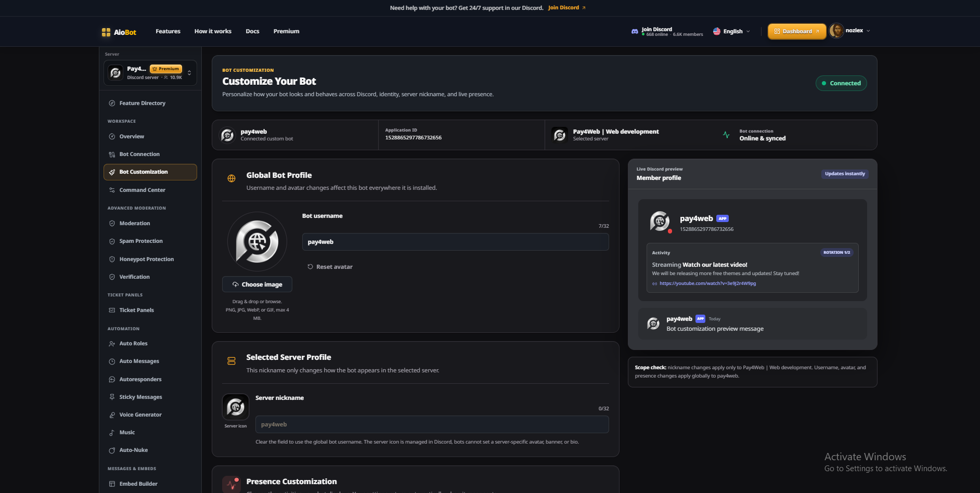Click 'Bot customization preview message' text
This screenshot has width=980, height=493.
tap(715, 329)
